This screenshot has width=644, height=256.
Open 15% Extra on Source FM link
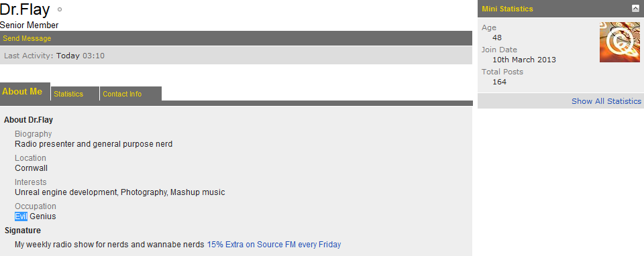coord(274,245)
